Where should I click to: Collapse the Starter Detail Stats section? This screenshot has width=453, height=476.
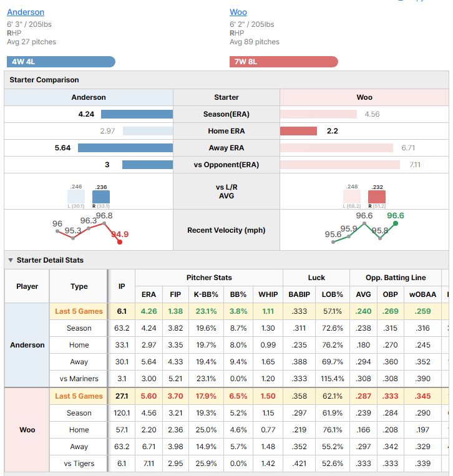point(11,260)
